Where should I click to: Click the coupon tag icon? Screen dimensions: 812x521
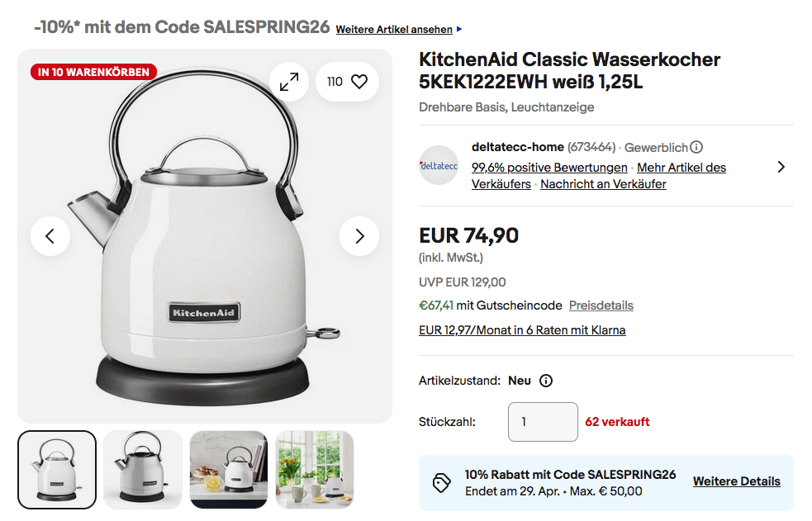tap(441, 483)
